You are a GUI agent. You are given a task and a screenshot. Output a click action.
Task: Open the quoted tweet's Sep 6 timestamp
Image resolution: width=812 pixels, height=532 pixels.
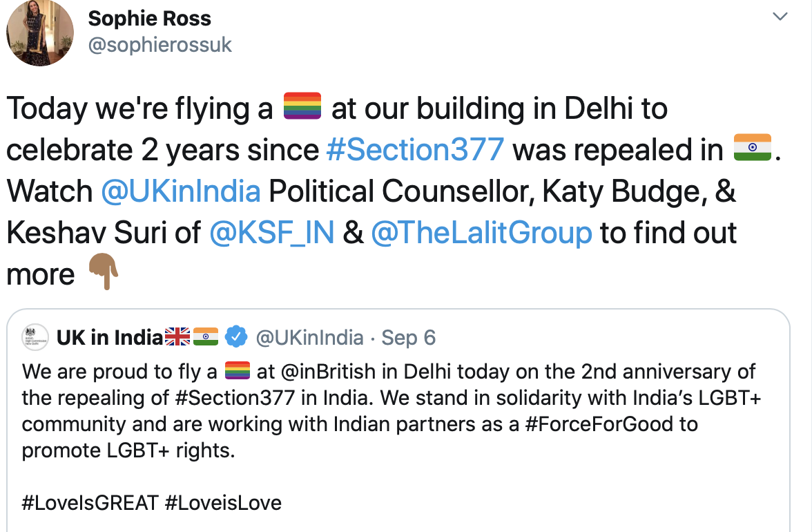(x=408, y=337)
